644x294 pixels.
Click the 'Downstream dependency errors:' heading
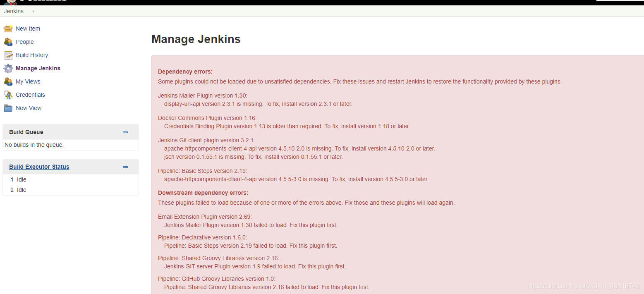coord(203,193)
